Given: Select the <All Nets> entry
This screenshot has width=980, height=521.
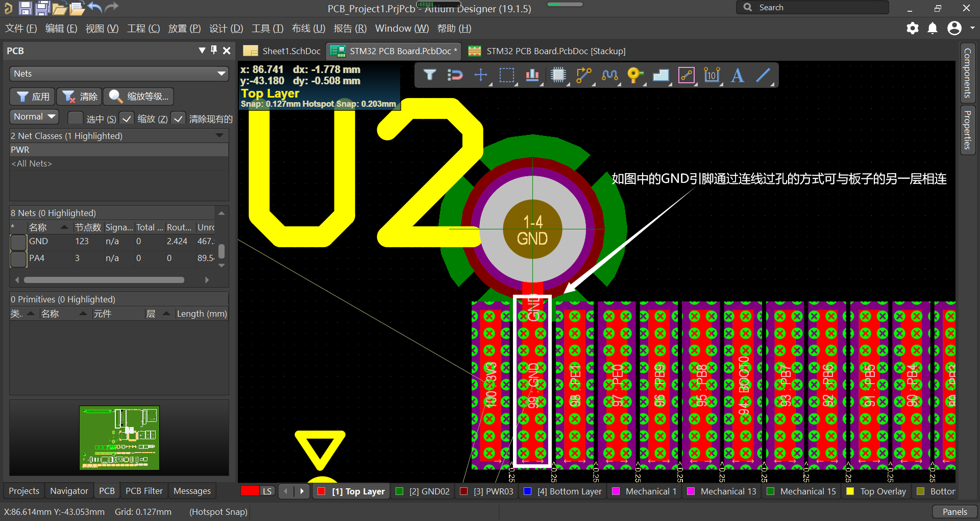Looking at the screenshot, I should (x=119, y=163).
